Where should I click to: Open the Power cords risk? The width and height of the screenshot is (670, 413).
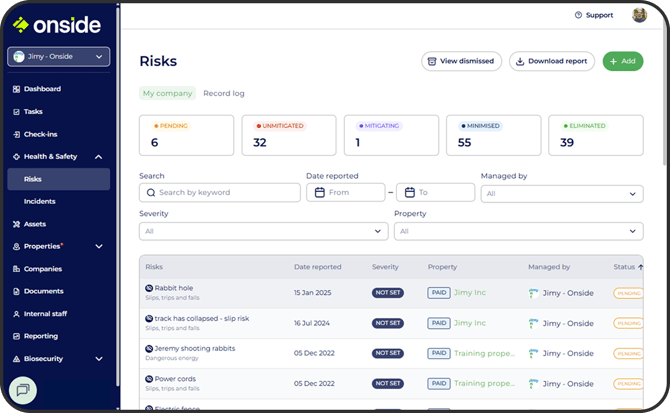(175, 379)
